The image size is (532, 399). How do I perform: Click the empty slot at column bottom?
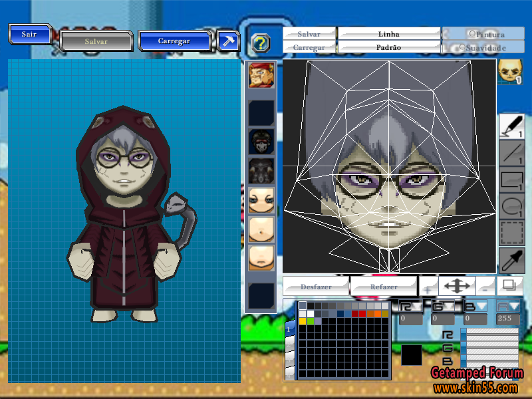pos(261,296)
